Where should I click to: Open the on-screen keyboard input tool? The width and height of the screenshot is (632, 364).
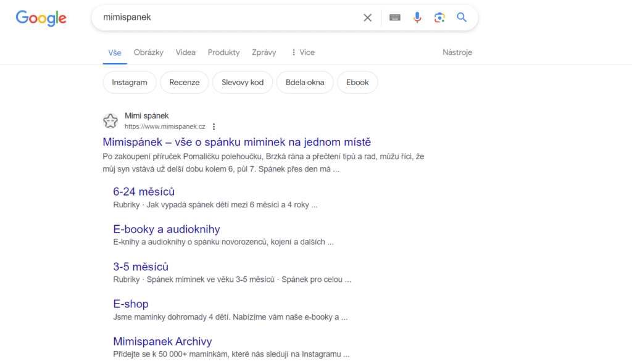394,18
